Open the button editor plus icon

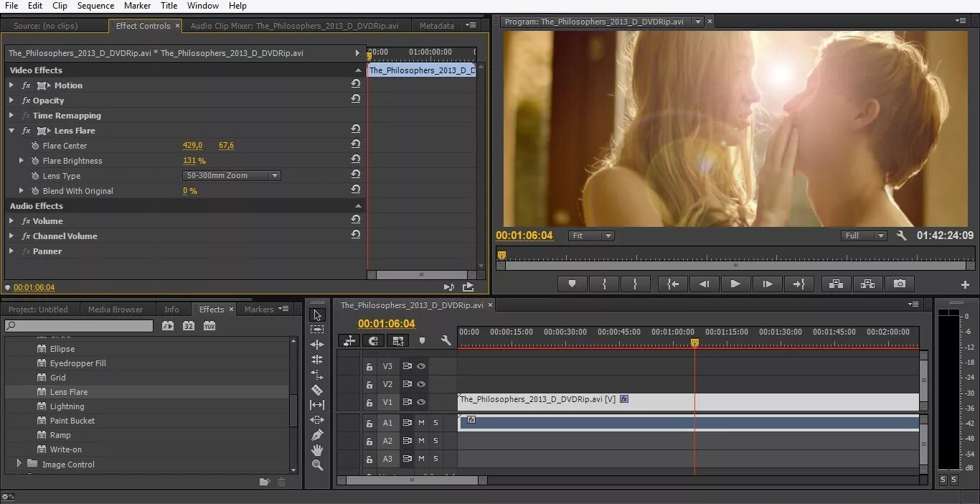tap(965, 285)
